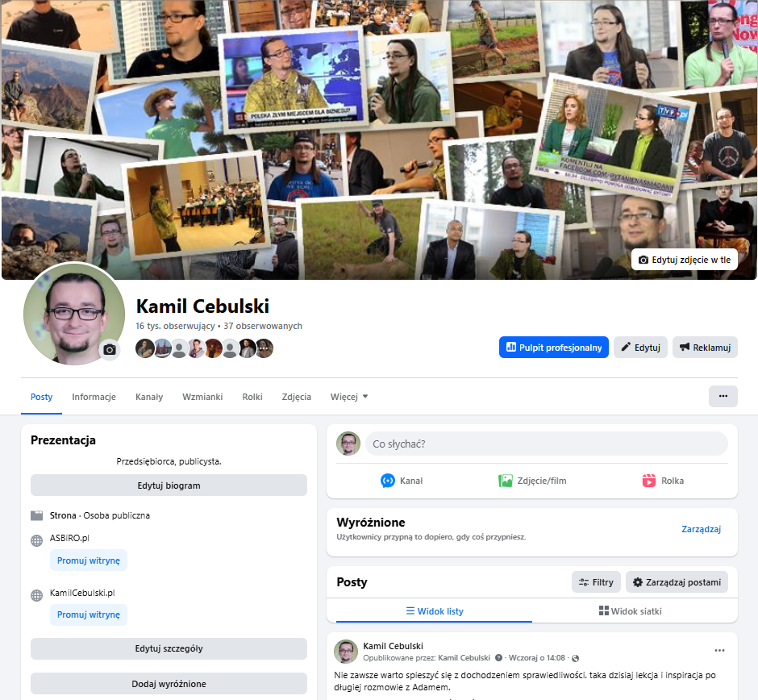
Task: Click the Rolka reel icon
Action: tap(649, 481)
